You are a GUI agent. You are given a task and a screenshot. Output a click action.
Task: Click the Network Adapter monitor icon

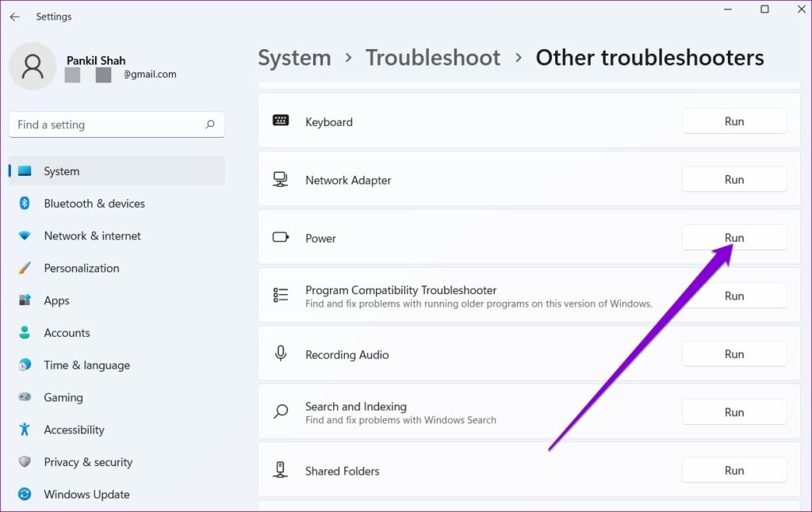pos(281,179)
